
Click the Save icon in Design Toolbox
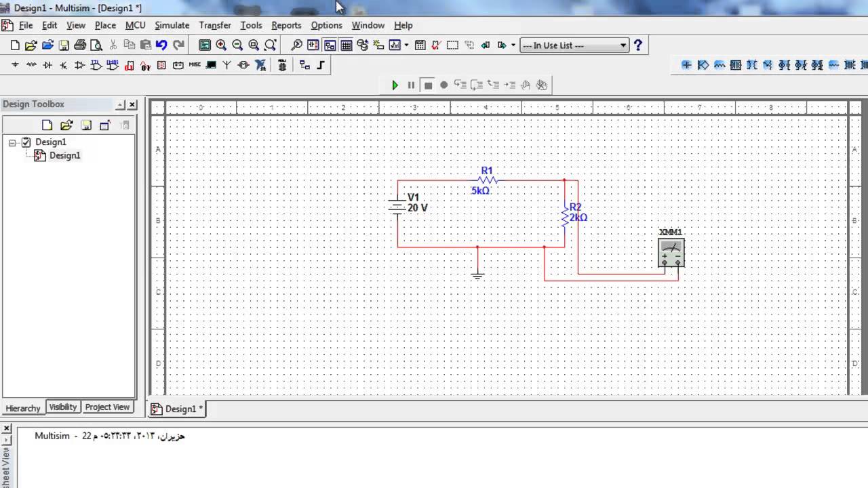point(85,125)
